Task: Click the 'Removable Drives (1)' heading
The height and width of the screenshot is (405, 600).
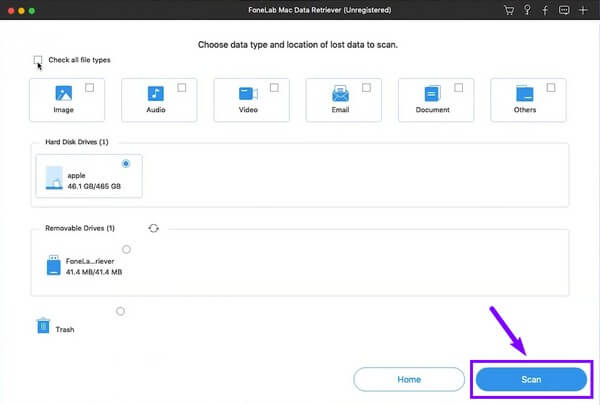Action: click(x=80, y=228)
